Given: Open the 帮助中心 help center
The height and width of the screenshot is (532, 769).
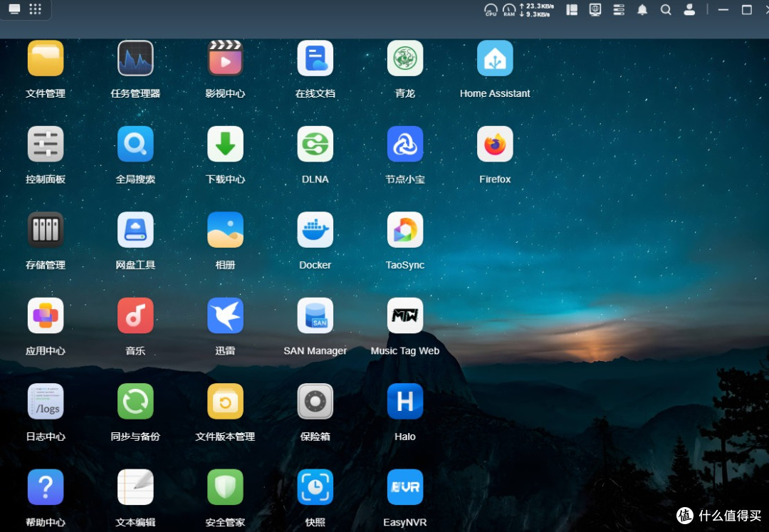Looking at the screenshot, I should tap(46, 487).
